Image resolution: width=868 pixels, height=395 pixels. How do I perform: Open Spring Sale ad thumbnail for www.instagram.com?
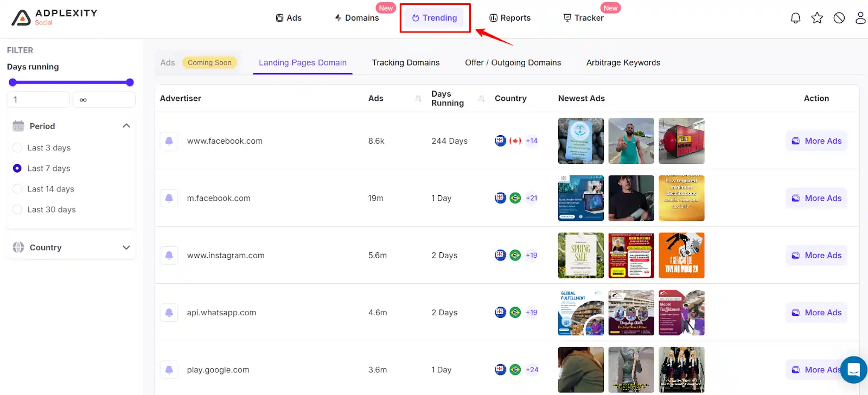[x=581, y=255]
